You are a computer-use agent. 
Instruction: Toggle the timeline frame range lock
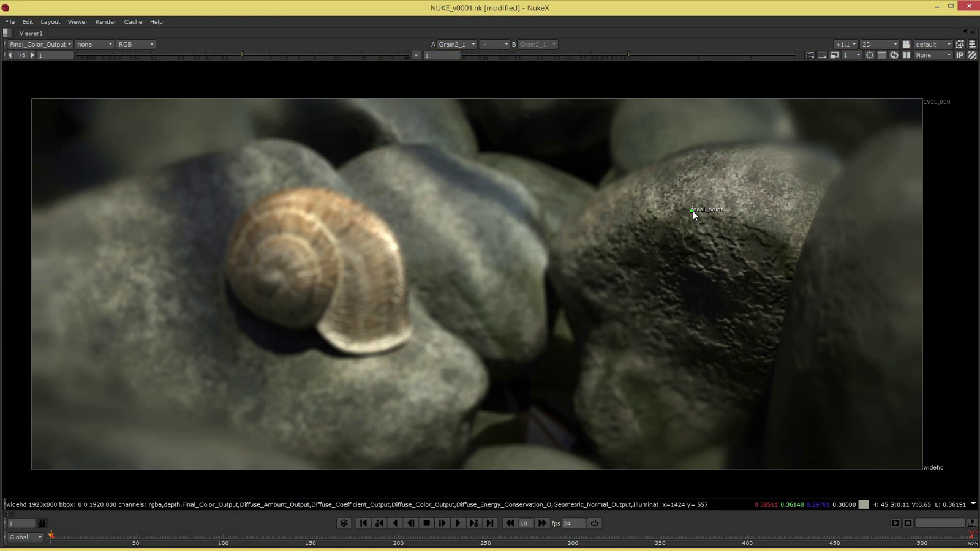click(42, 523)
